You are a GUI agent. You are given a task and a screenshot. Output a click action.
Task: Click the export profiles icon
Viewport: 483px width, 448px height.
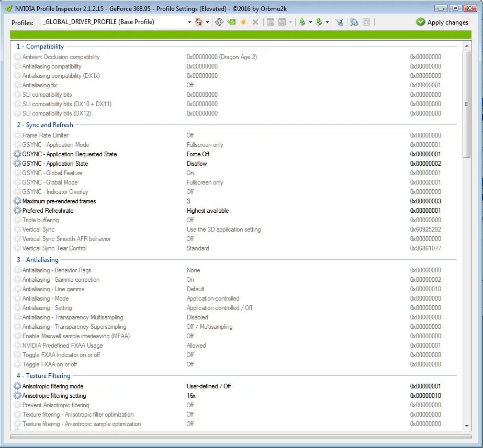tap(302, 22)
